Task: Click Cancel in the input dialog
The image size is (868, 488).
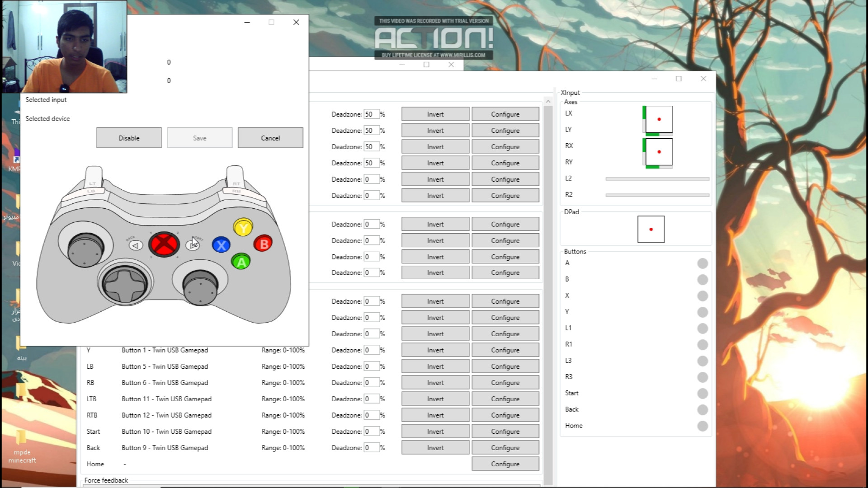Action: click(270, 138)
